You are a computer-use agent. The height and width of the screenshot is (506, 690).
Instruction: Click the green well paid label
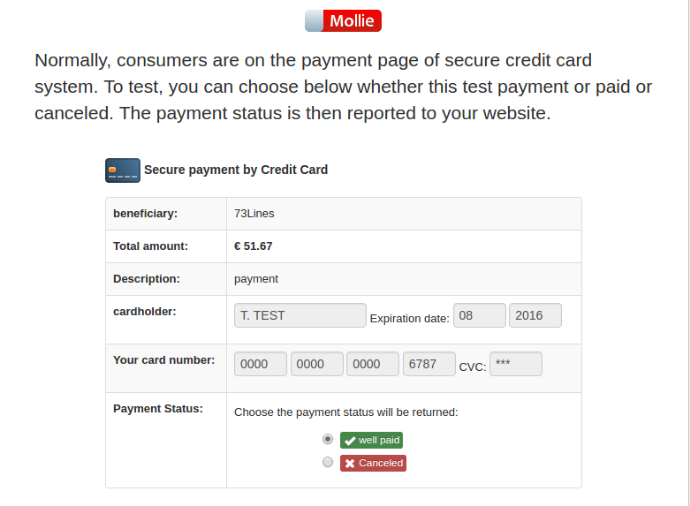tap(372, 440)
